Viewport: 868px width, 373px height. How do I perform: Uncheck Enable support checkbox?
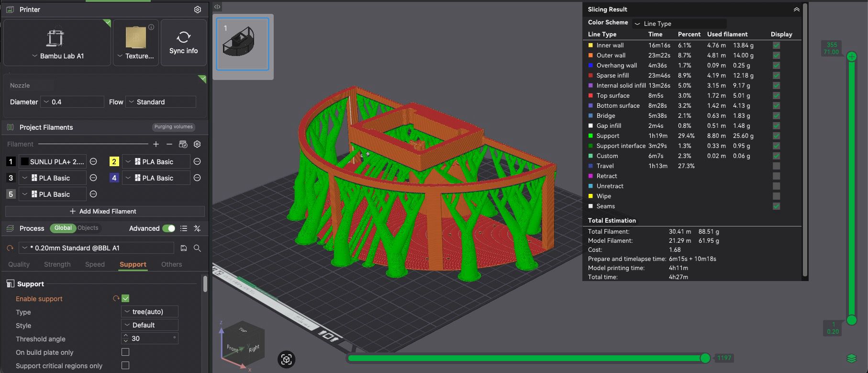pos(125,298)
